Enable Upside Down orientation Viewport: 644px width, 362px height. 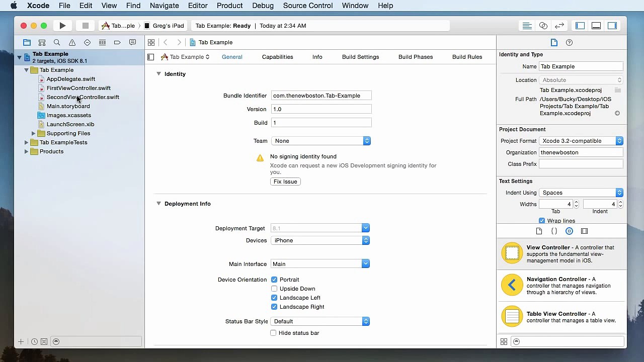274,289
